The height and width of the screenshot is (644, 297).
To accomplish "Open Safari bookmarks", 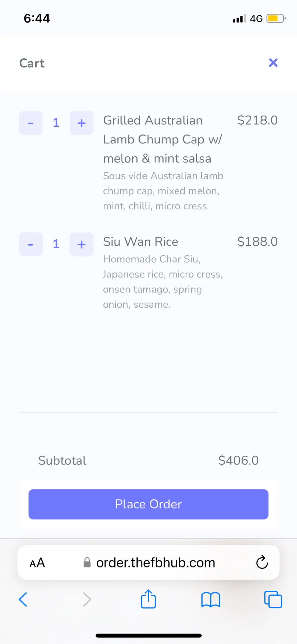I will coord(211,599).
